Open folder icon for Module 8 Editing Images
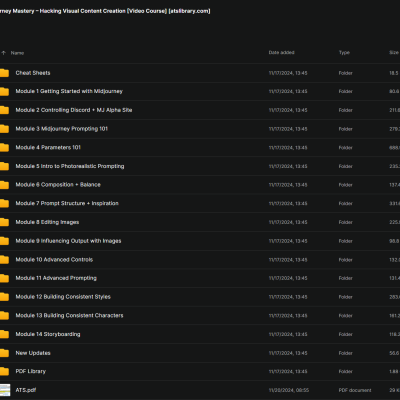This screenshot has width=400, height=400. [x=4, y=222]
